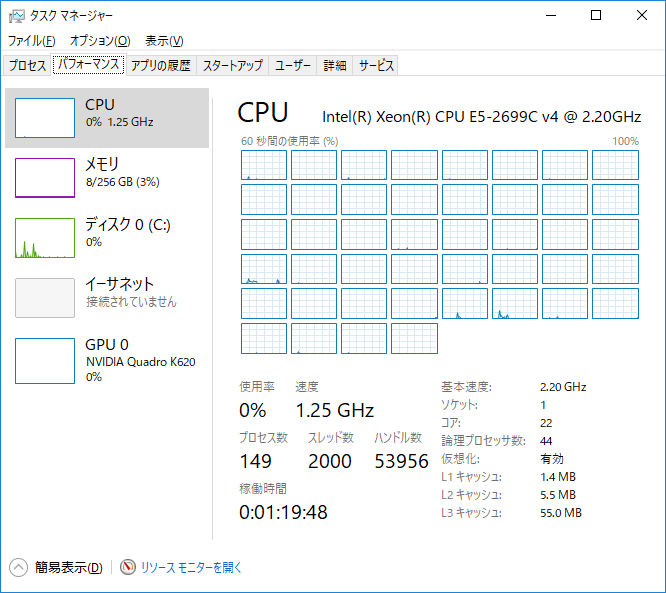Image resolution: width=666 pixels, height=593 pixels.
Task: Open the オプション(O) menu
Action: coord(100,41)
